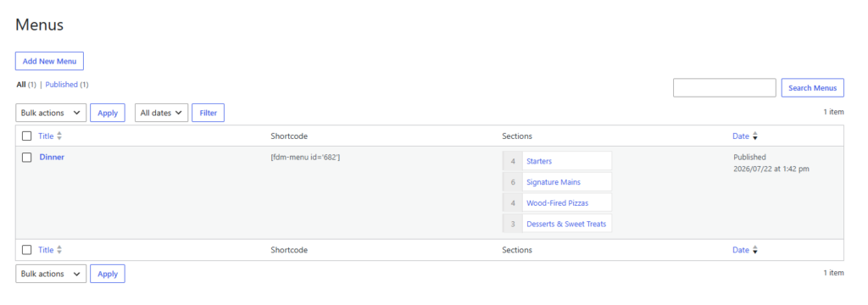
Task: Click item count 3 beside Desserts
Action: tap(513, 225)
